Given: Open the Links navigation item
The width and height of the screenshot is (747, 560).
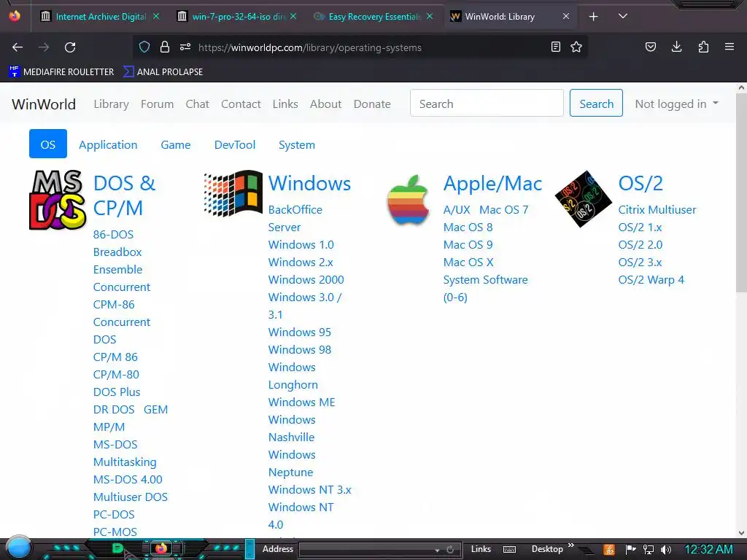Looking at the screenshot, I should point(285,104).
